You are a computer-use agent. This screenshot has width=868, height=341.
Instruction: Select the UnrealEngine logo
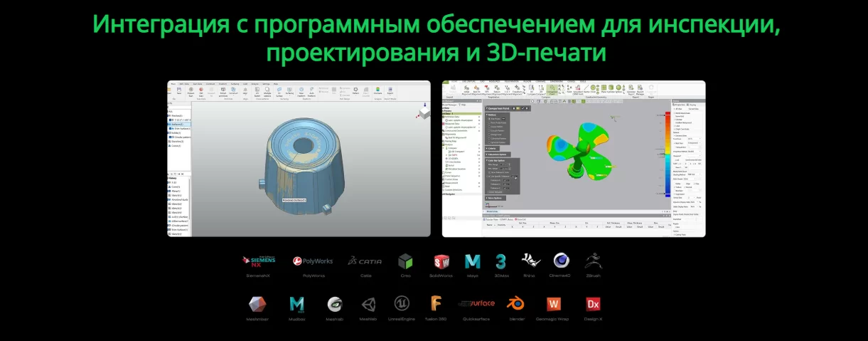click(x=401, y=305)
